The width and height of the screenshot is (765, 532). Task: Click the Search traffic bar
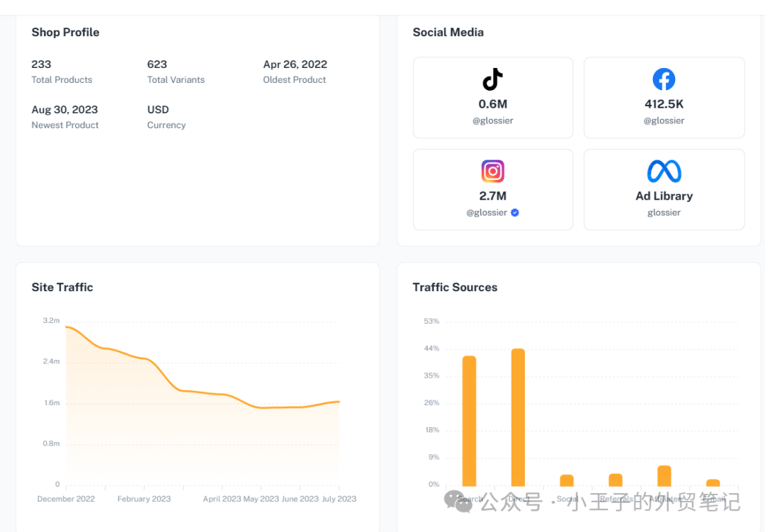(469, 420)
